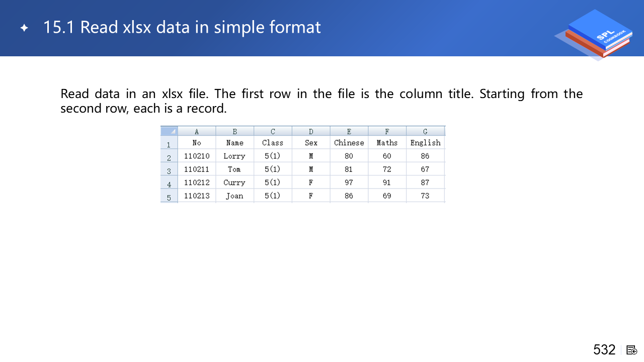This screenshot has height=362, width=644.
Task: Click the slide number 532
Action: tap(604, 350)
